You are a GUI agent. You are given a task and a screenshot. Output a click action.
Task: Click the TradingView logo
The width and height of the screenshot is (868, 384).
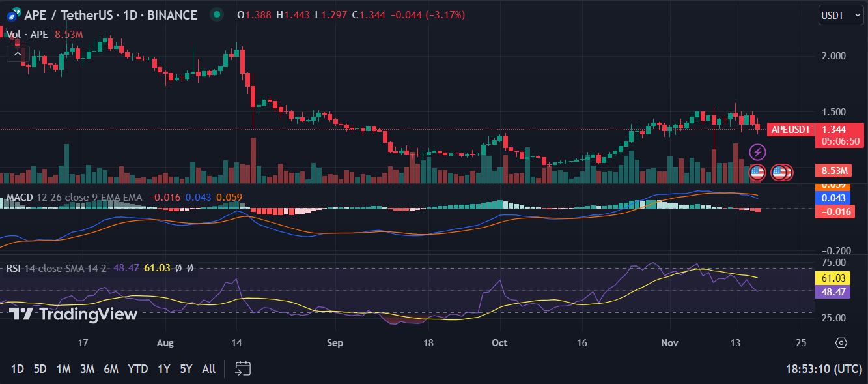coord(74,314)
